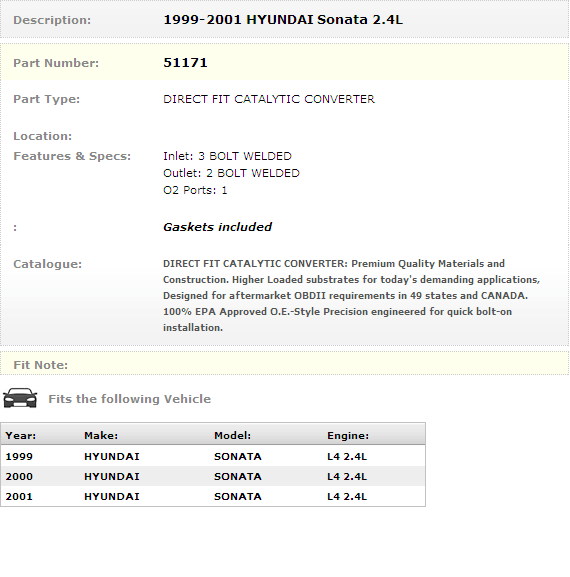570x577 pixels.
Task: Click the Description title 1999-2001 HYUNDAI Sonata
Action: click(x=283, y=20)
